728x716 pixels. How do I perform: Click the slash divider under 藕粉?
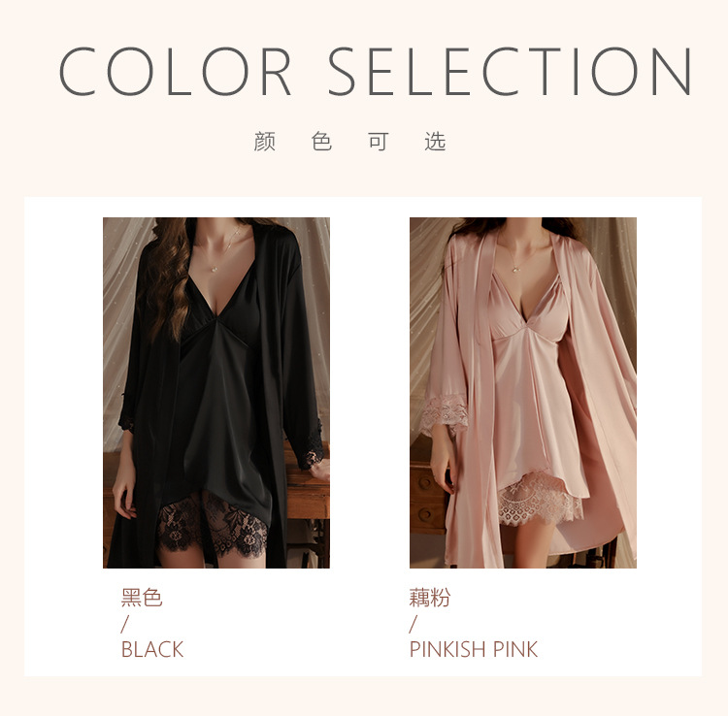tap(413, 624)
